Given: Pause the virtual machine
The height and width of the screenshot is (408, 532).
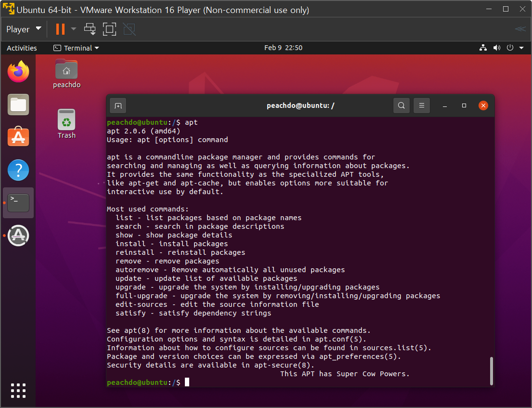Looking at the screenshot, I should [60, 29].
